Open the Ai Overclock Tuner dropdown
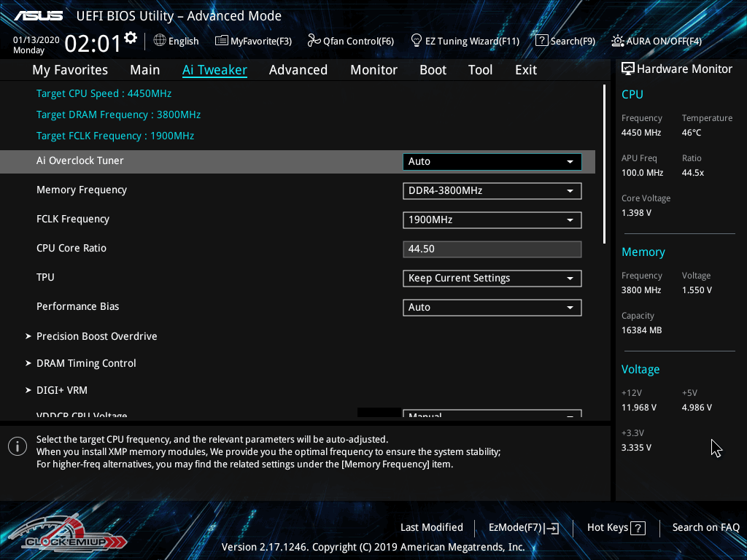The height and width of the screenshot is (560, 747). [x=492, y=162]
